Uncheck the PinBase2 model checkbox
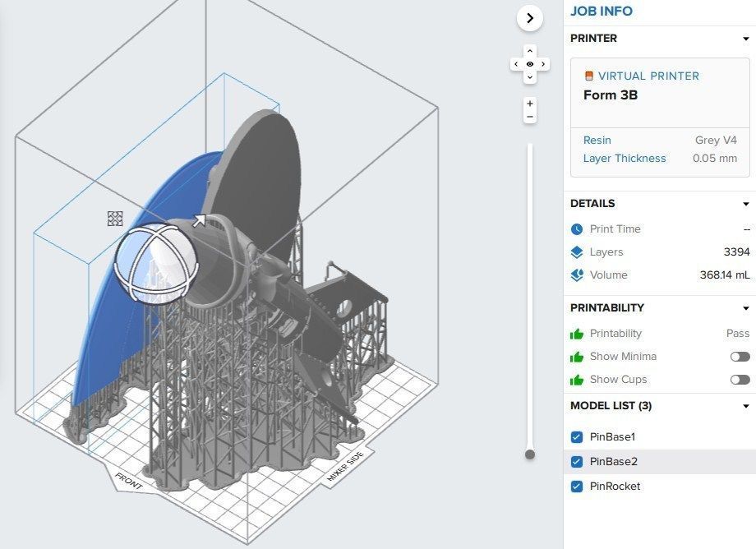Image resolution: width=756 pixels, height=549 pixels. [x=577, y=462]
